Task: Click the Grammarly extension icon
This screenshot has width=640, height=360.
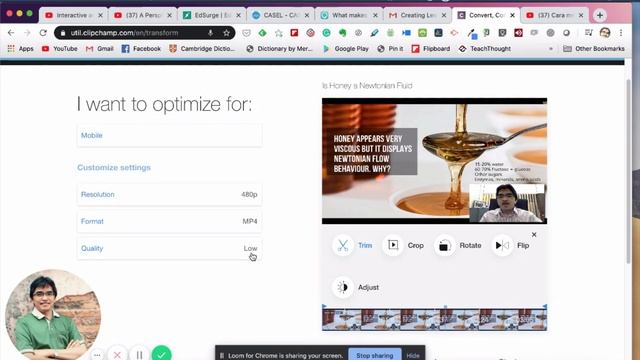Action: click(x=326, y=33)
